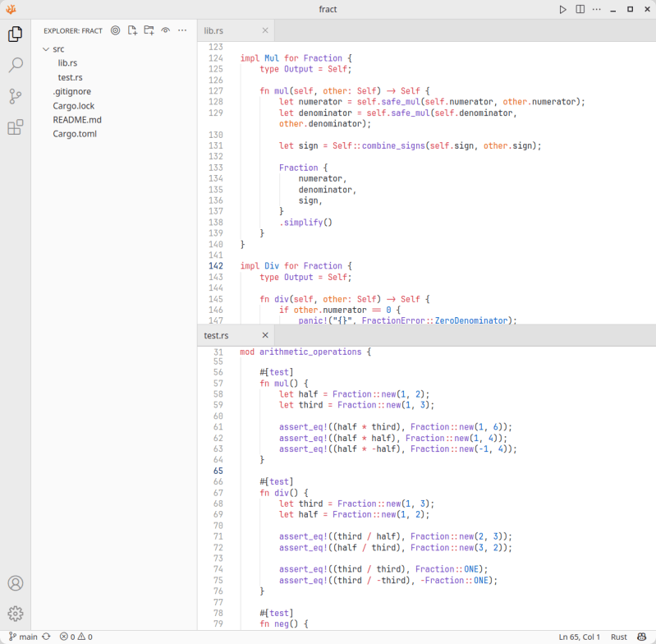Click 'impl Div for Fraction' line
This screenshot has width=656, height=644.
(x=296, y=266)
